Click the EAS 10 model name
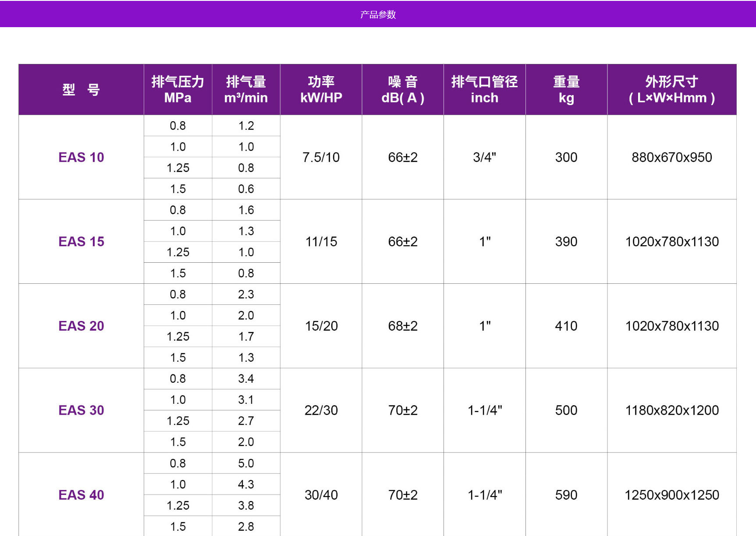This screenshot has height=536, width=756. [81, 157]
